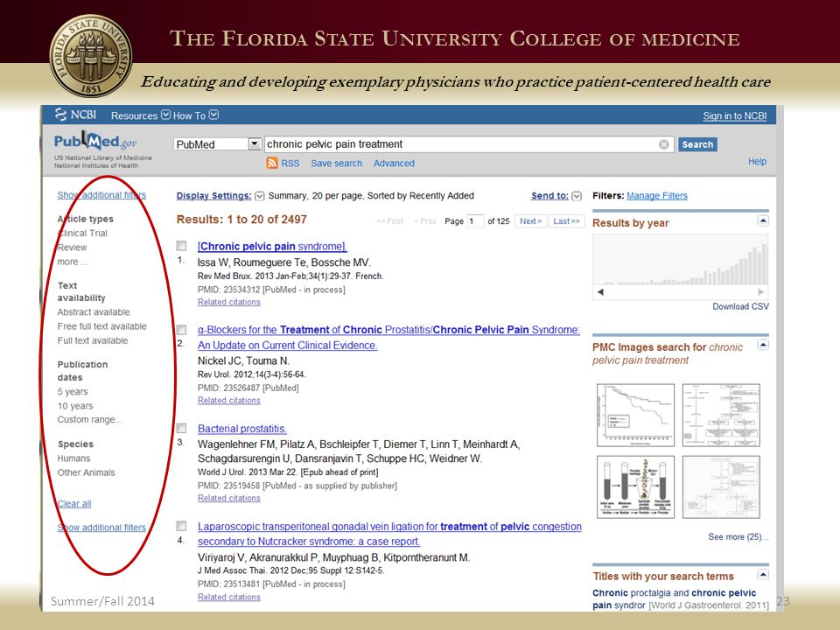Open the PubMed.gov logo

(x=94, y=142)
